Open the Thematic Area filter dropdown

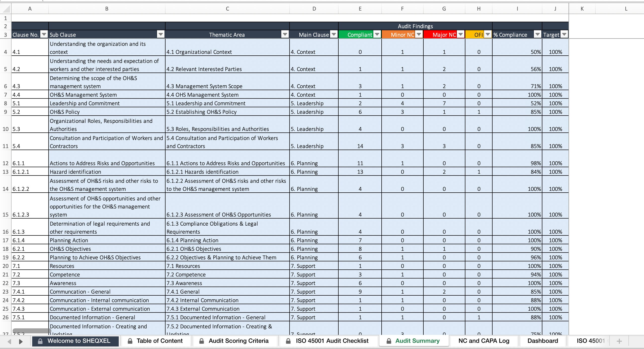[x=285, y=34]
